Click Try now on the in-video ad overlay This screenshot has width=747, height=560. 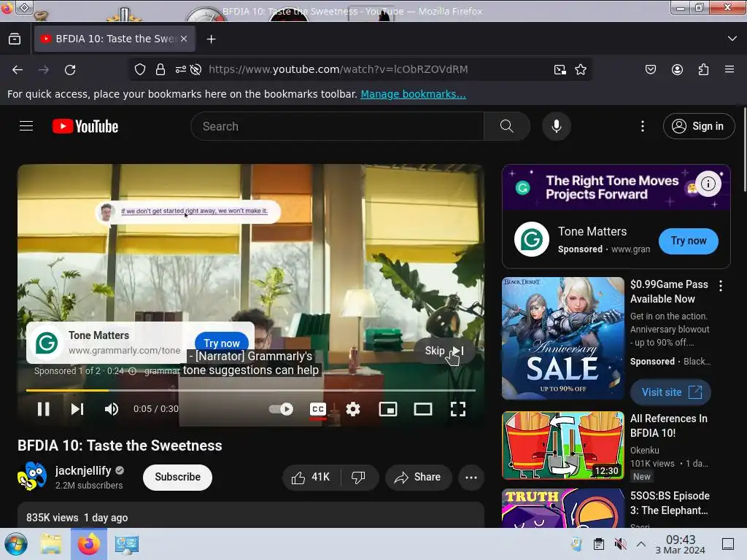click(222, 343)
